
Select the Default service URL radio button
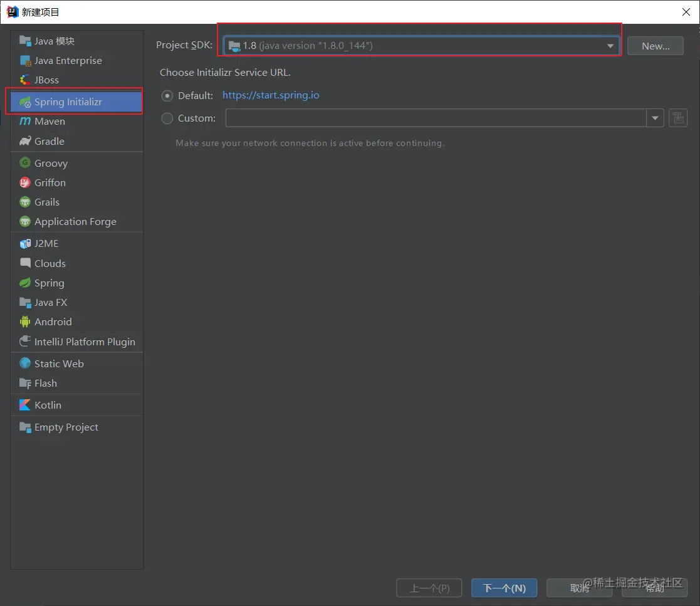(x=167, y=95)
